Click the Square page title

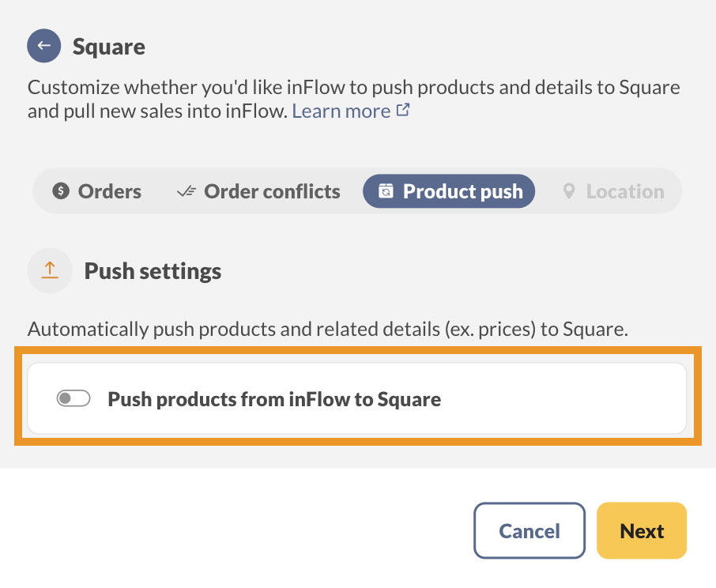coord(109,47)
